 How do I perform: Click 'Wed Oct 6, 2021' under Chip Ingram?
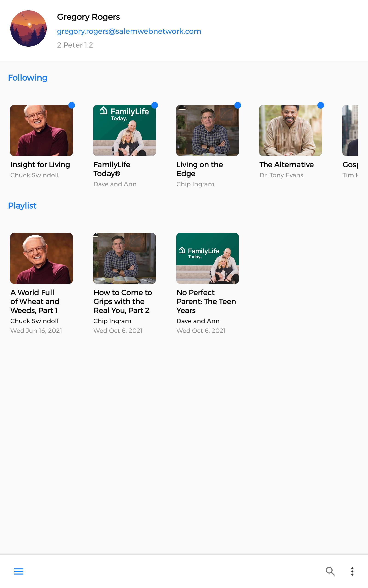pos(118,331)
